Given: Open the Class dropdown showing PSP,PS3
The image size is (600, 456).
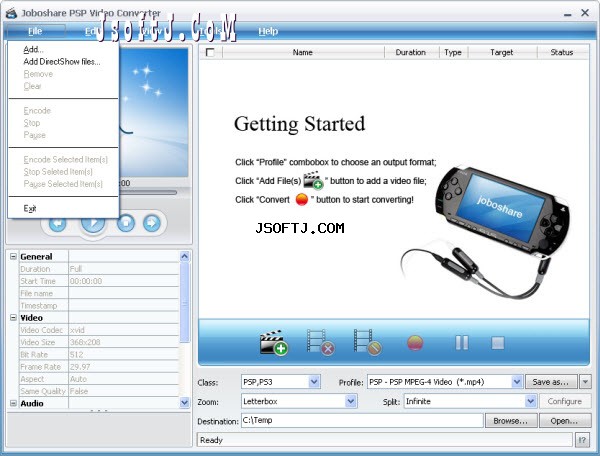Looking at the screenshot, I should click(314, 381).
